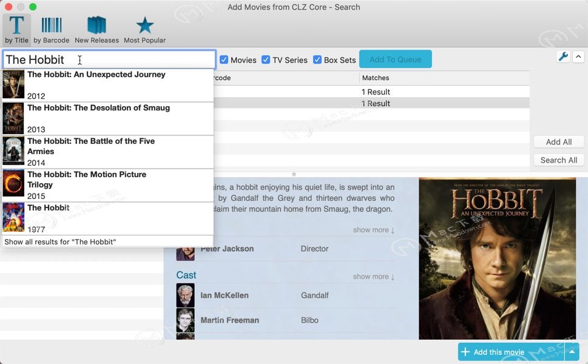Switch to by Barcode search mode

click(52, 30)
